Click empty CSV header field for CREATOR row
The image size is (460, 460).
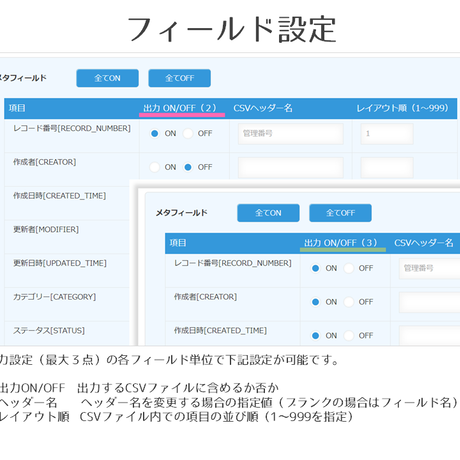coord(291,168)
